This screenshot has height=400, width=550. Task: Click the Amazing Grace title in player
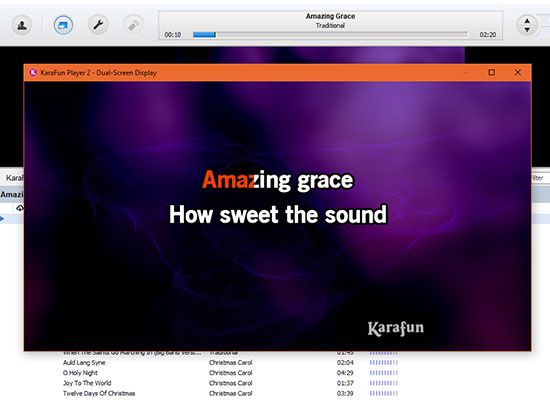coord(330,16)
